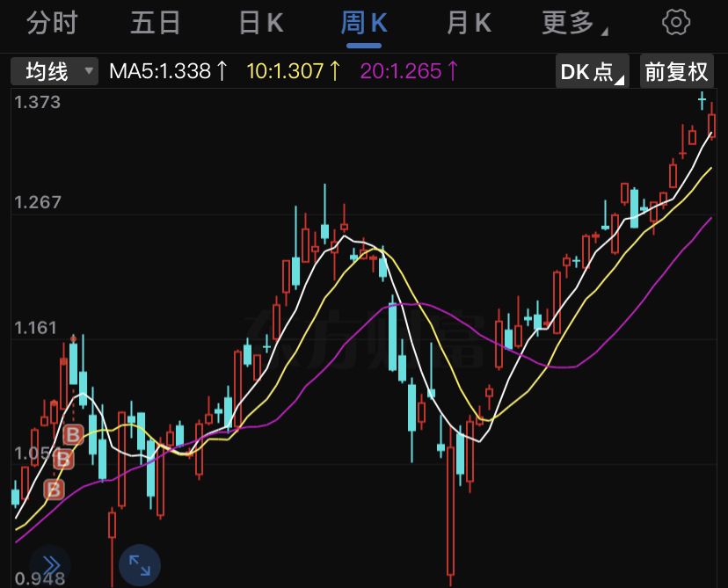Click the yellow 10:1.307 MA value

(x=294, y=71)
